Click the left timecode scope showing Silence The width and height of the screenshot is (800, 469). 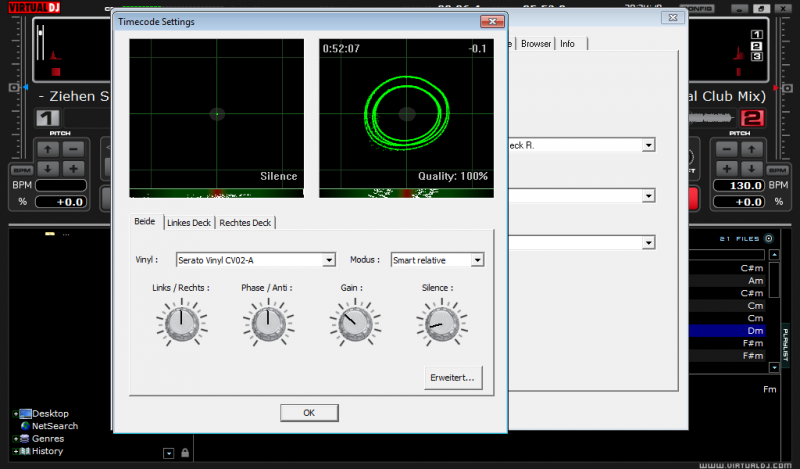[x=217, y=118]
